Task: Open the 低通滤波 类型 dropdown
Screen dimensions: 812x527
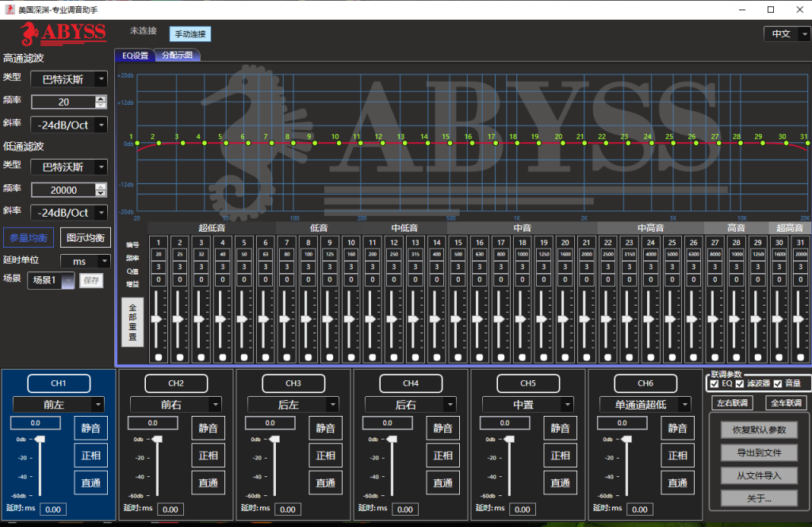Action: coord(69,167)
